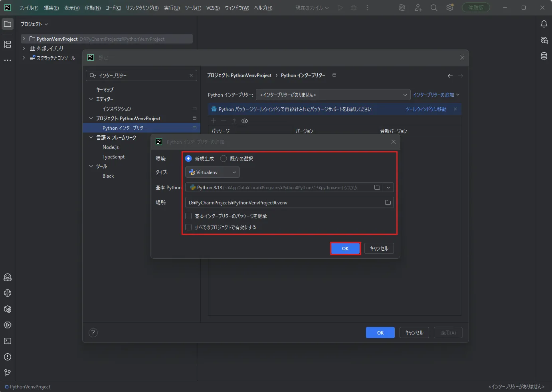The image size is (552, 392).
Task: Click キャンセル in Add Python Interpreter dialog
Action: click(379, 248)
